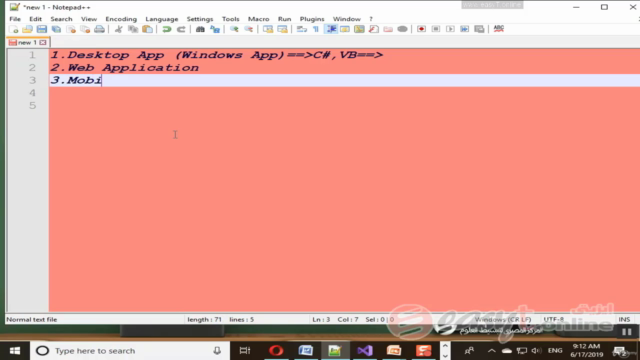This screenshot has width=640, height=360.
Task: Open the Settings menu
Action: point(200,19)
